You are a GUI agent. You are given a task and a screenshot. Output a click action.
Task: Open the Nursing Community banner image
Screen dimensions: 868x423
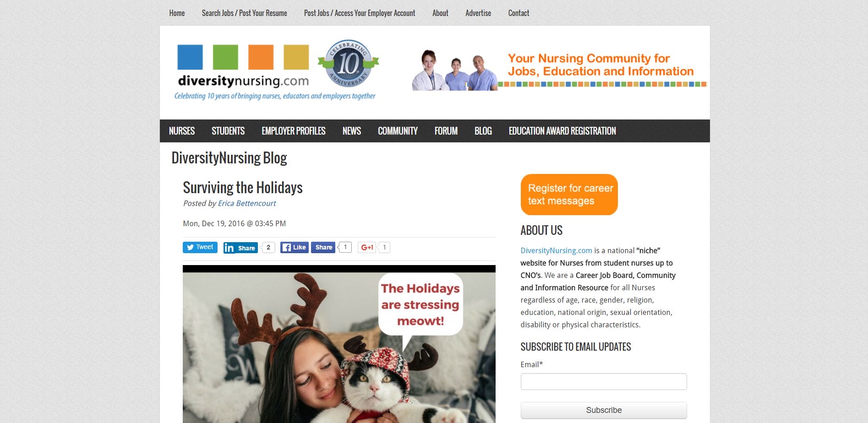tap(559, 70)
